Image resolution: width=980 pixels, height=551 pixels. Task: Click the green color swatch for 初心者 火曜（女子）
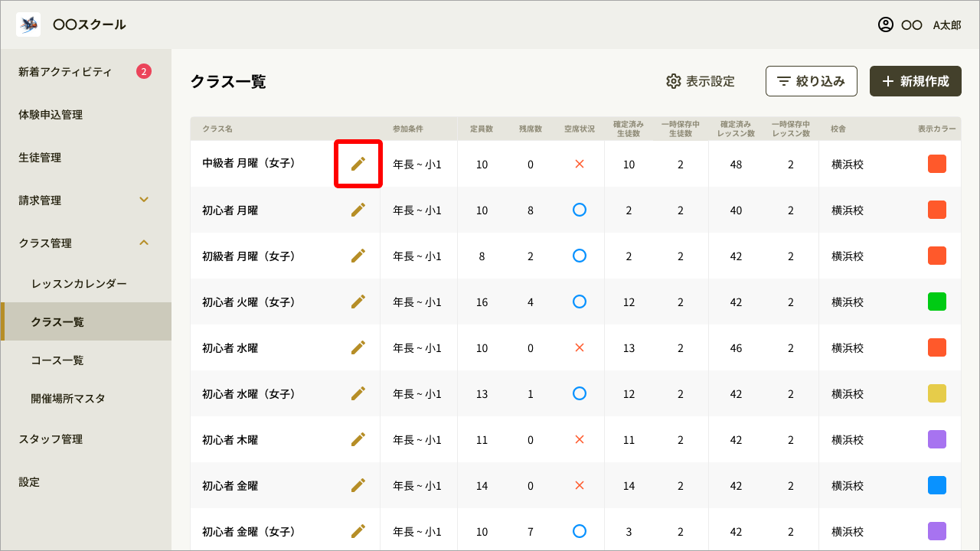[x=936, y=302]
